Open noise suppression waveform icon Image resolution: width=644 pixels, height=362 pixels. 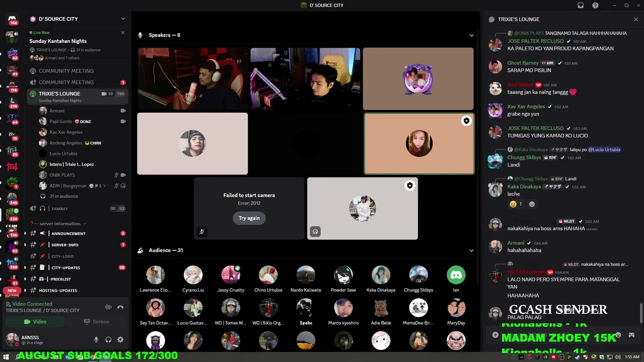click(x=108, y=307)
